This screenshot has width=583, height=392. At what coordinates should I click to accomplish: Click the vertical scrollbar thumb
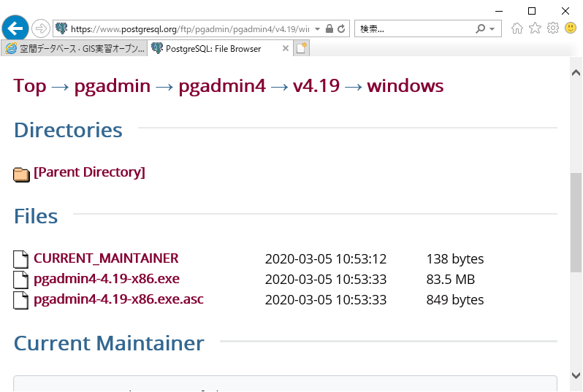[576, 222]
